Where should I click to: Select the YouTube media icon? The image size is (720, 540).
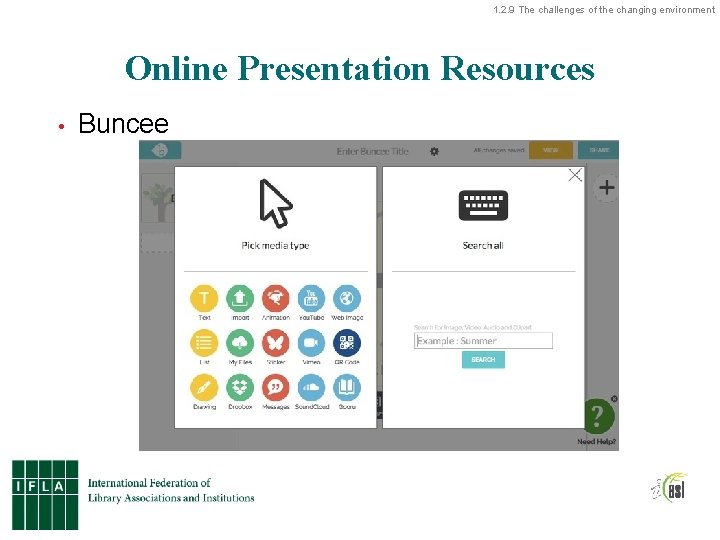tap(311, 298)
